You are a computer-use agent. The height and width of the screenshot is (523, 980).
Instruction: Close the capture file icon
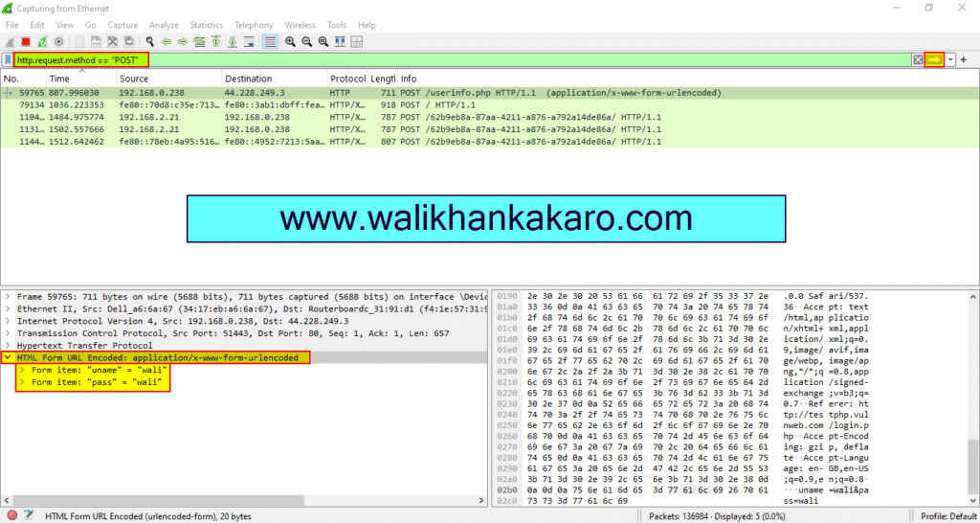[x=113, y=42]
